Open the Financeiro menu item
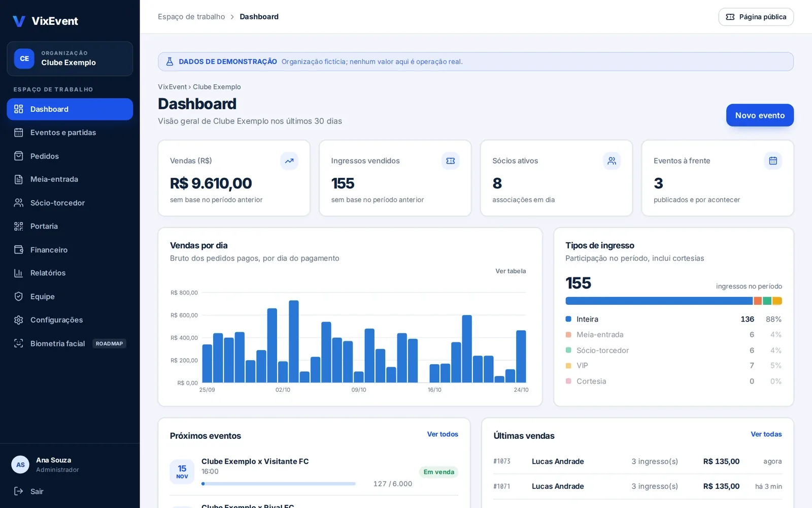The height and width of the screenshot is (508, 812). [70, 249]
